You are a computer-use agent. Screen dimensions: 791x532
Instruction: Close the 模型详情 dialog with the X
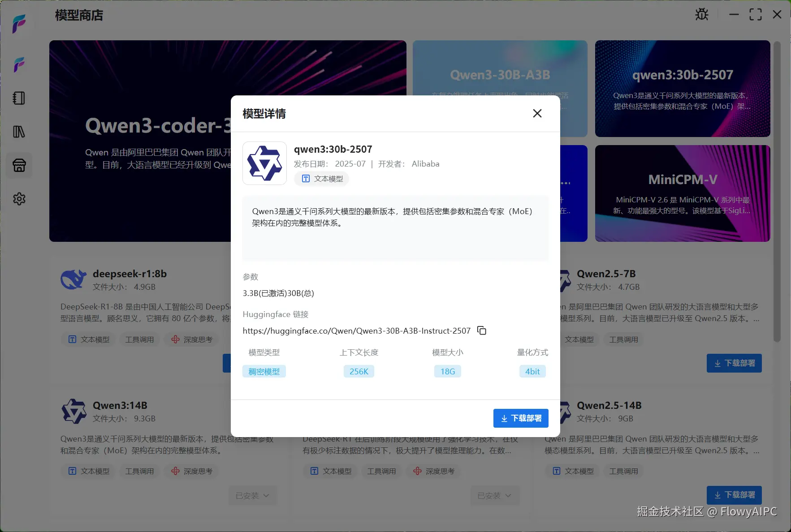[537, 113]
